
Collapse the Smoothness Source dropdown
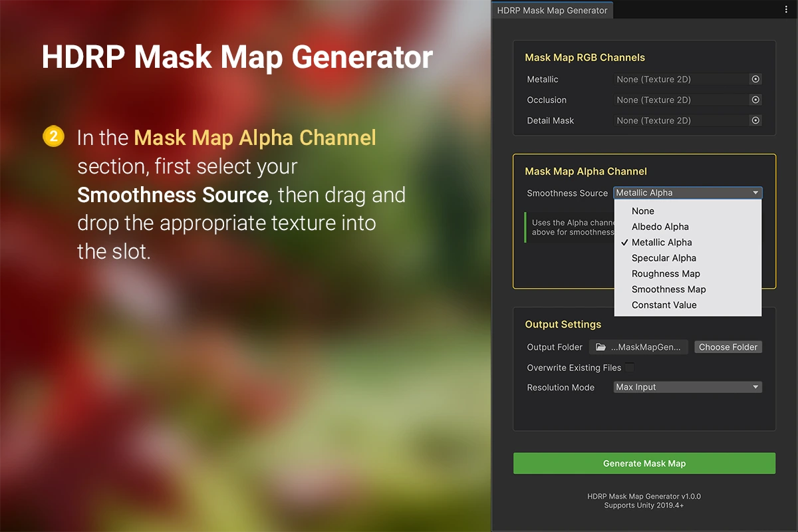[x=687, y=193]
